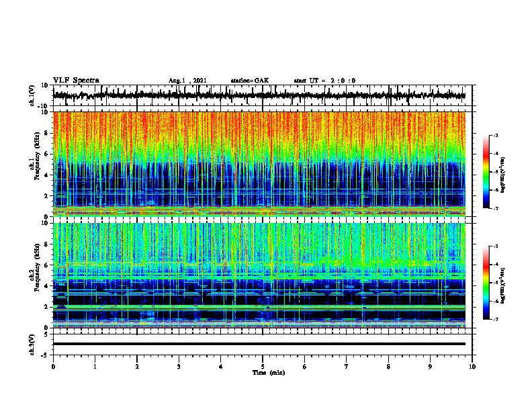This screenshot has height=411, width=532.
Task: Click the ch.2 colorbar log(PSD) label
Action: pyautogui.click(x=503, y=286)
